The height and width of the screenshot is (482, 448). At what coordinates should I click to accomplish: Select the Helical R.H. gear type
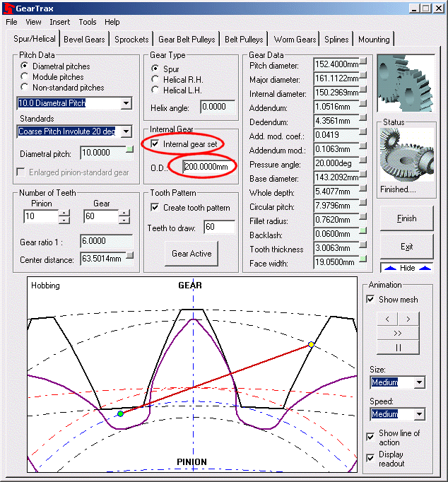coord(155,79)
